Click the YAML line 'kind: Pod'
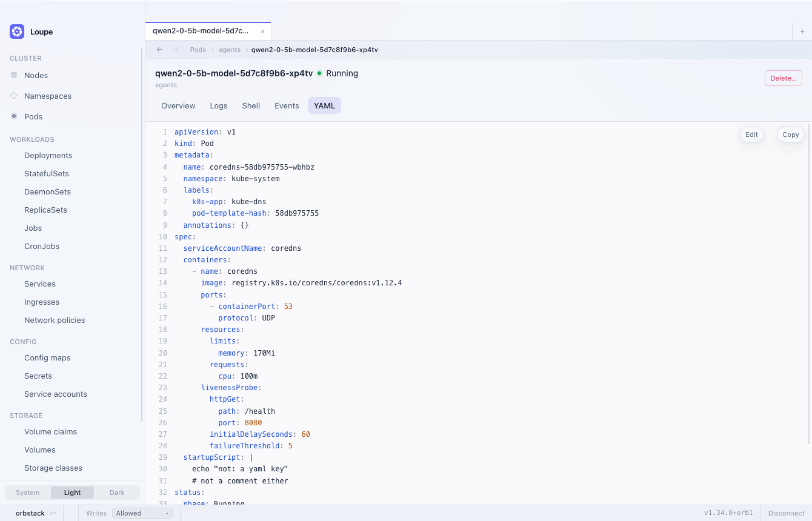812x521 pixels. tap(194, 144)
